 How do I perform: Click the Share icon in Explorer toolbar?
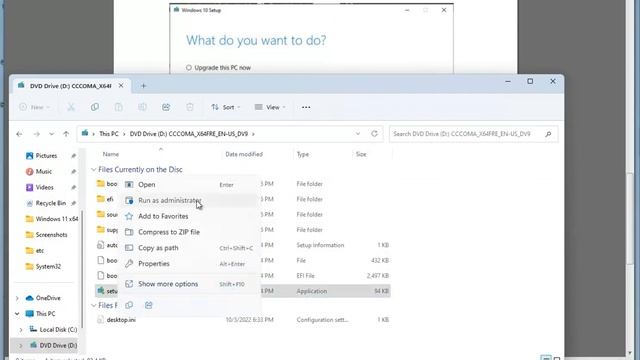tap(166, 107)
